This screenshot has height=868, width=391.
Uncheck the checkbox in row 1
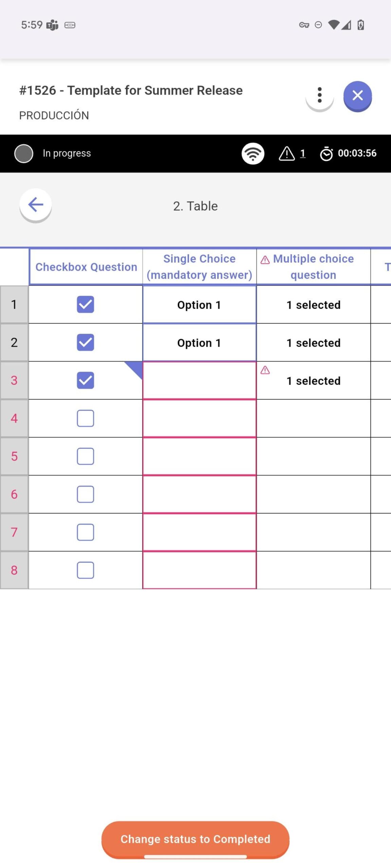point(86,304)
